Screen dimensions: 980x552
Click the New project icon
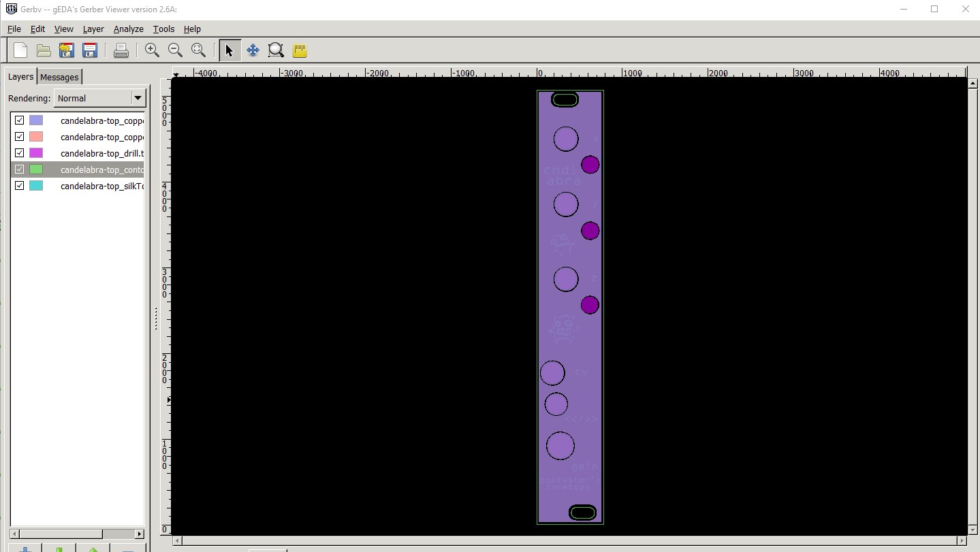click(x=20, y=50)
